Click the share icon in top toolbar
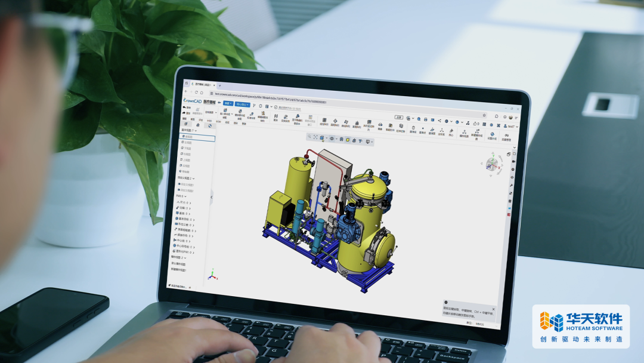The width and height of the screenshot is (644, 363). click(439, 121)
